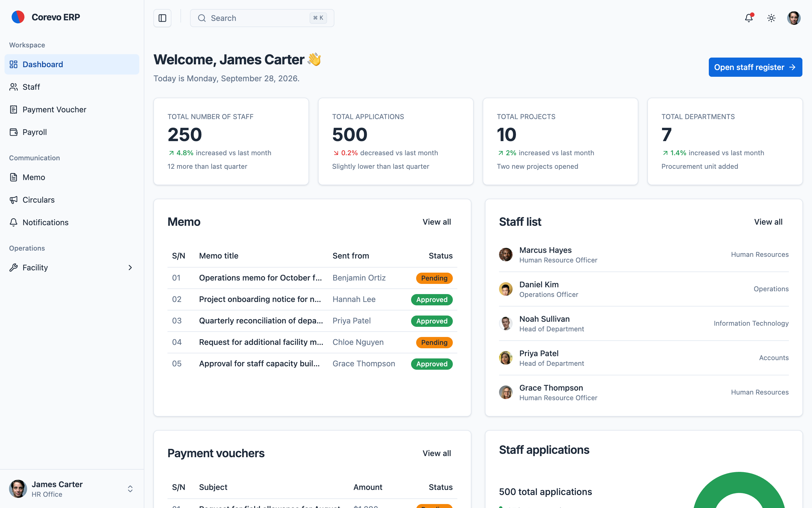Click the Open staff register button
This screenshot has height=508, width=812.
click(755, 67)
